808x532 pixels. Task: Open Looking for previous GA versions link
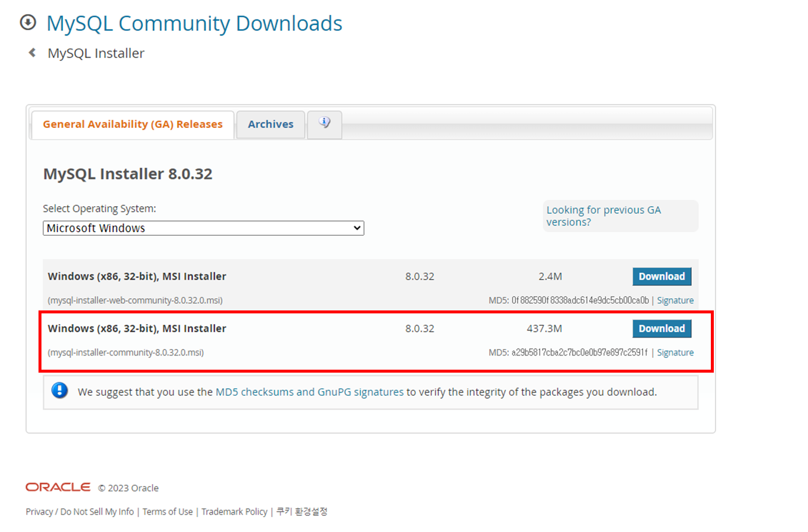point(604,216)
